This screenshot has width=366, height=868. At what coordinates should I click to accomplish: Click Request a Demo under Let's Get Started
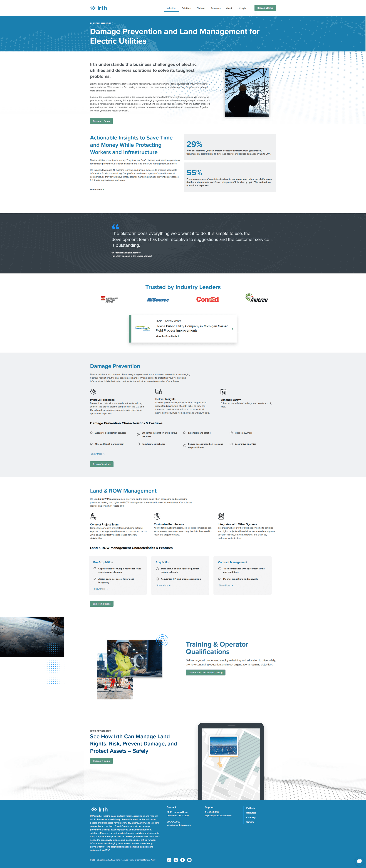(101, 761)
